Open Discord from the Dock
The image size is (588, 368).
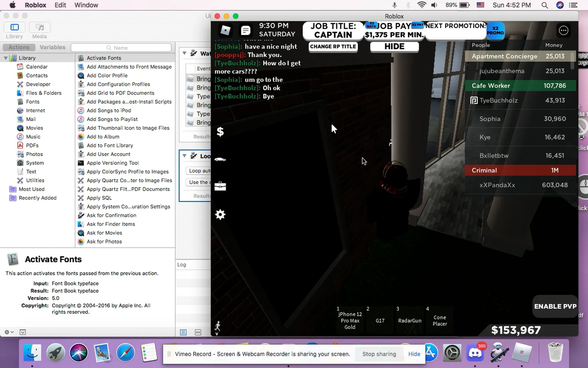(x=475, y=353)
